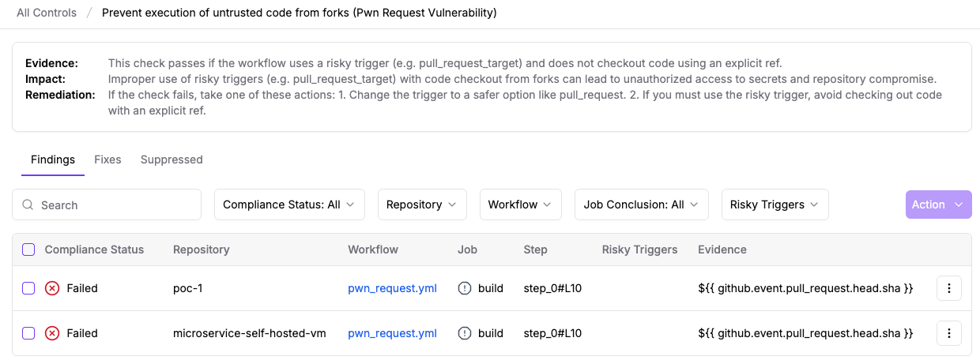Screen dimensions: 980x364
Task: Open the three-dot menu for poc-1 row
Action: click(x=948, y=288)
